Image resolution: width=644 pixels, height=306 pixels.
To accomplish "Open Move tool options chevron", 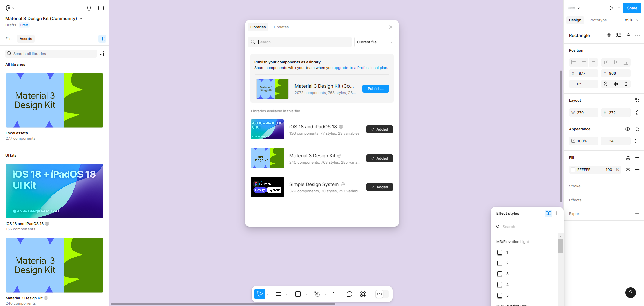I will [x=268, y=294].
